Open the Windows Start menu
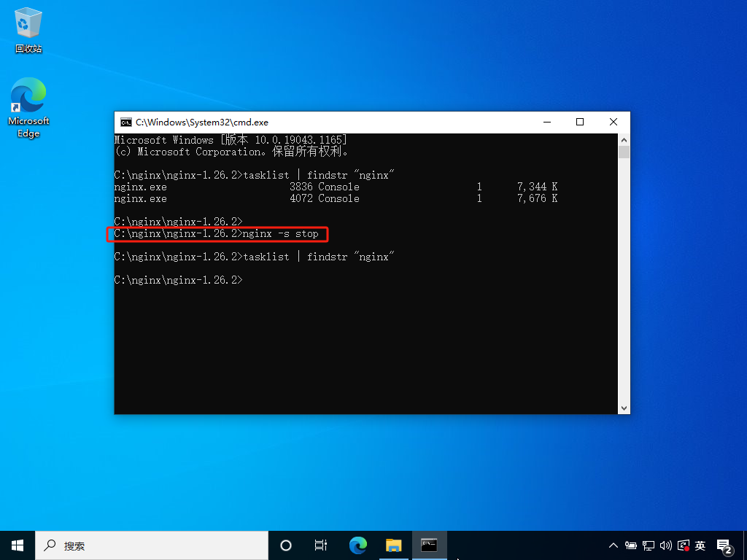 tap(18, 545)
